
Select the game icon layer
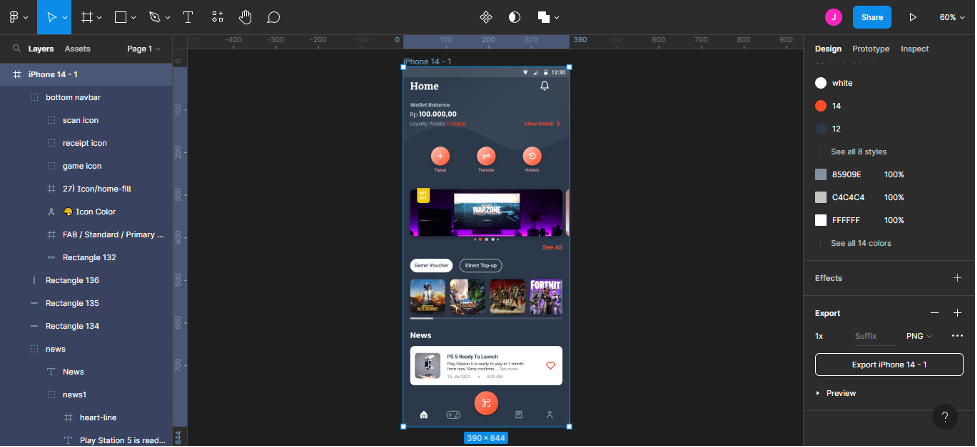click(86, 166)
